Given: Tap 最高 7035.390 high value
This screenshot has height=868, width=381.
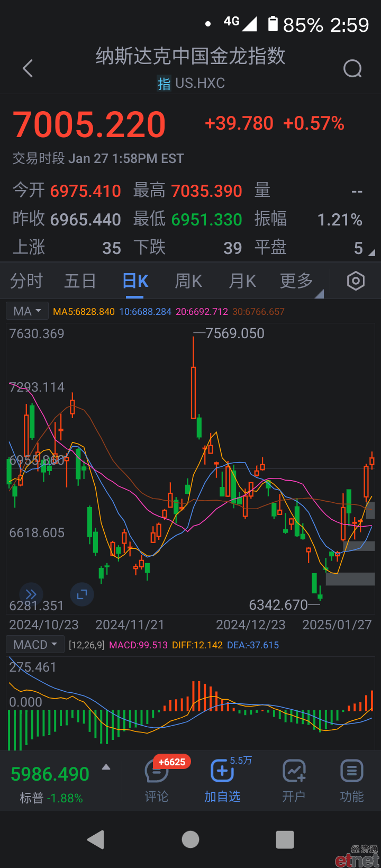Looking at the screenshot, I should point(188,191).
